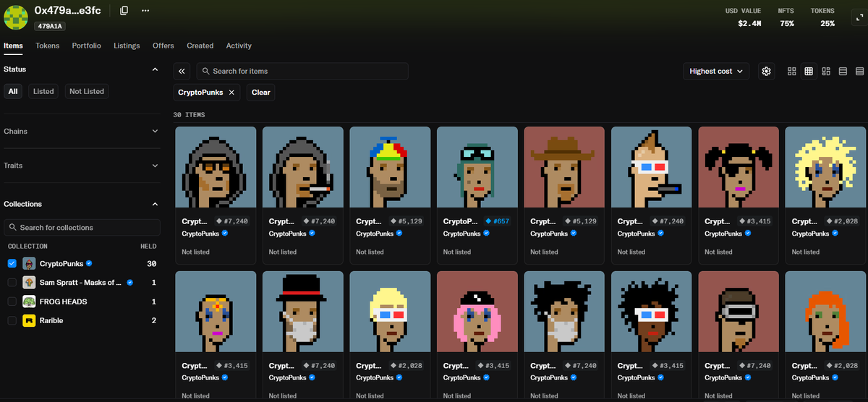Open the wild blonde hair punk thumbnail

pyautogui.click(x=825, y=168)
